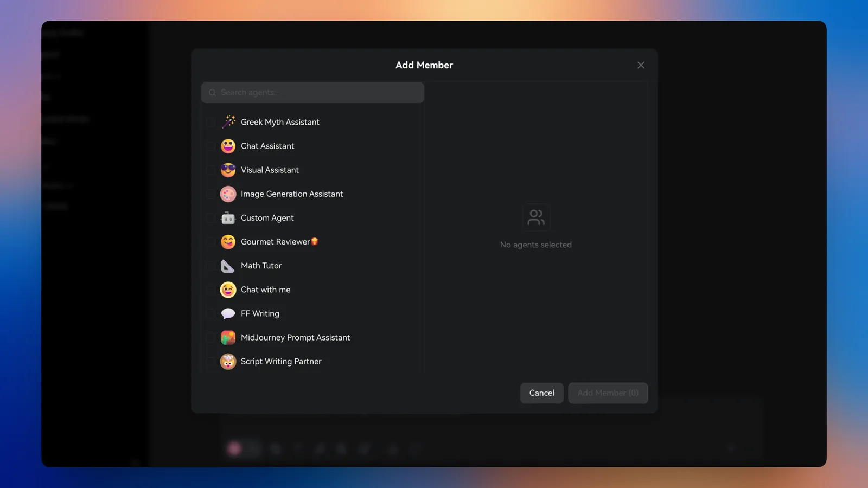Image resolution: width=868 pixels, height=488 pixels.
Task: Click the Add Member (0) button
Action: pos(608,393)
